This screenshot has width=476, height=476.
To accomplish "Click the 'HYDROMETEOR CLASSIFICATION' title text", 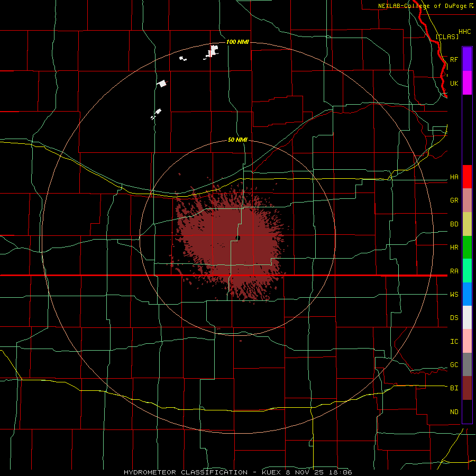I will point(186,472).
